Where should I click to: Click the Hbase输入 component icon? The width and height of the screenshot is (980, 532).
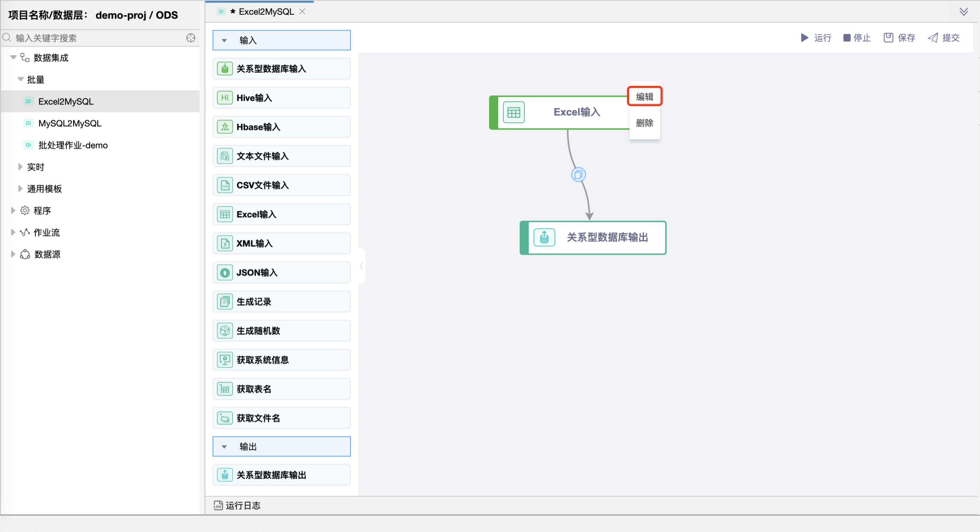tap(225, 127)
